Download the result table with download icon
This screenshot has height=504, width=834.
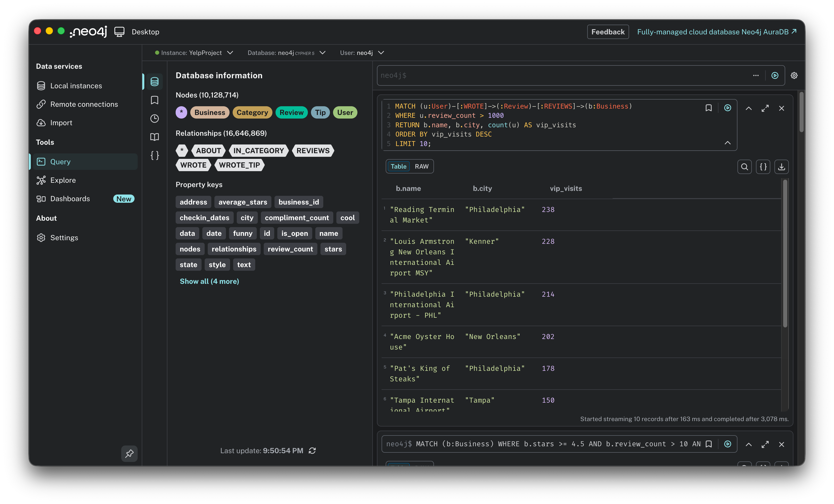click(782, 167)
